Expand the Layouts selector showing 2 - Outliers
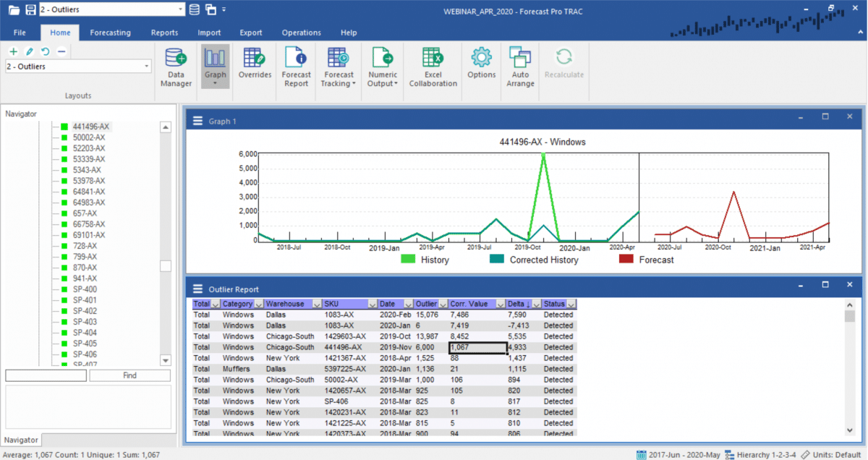Screen dimensions: 868x460 tap(147, 66)
